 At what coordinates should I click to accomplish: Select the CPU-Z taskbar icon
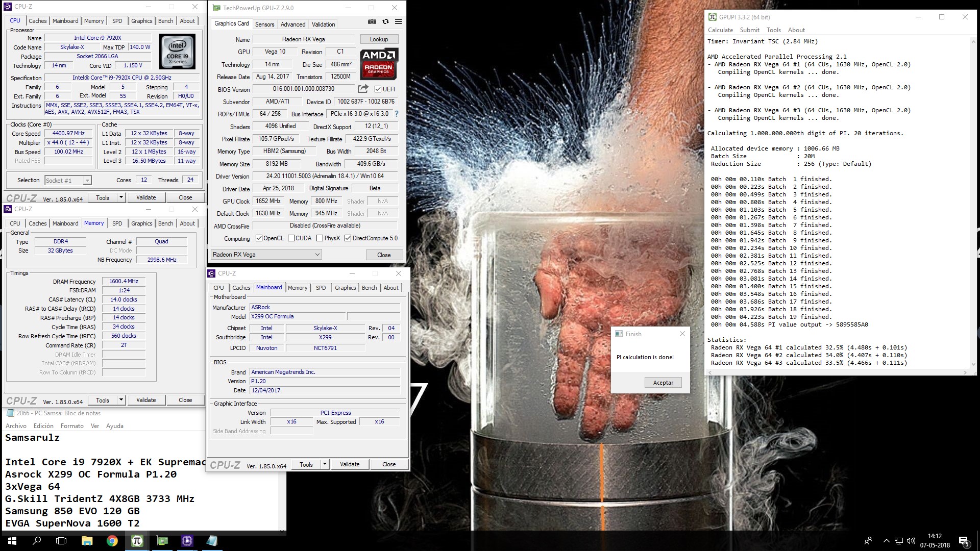pos(187,541)
